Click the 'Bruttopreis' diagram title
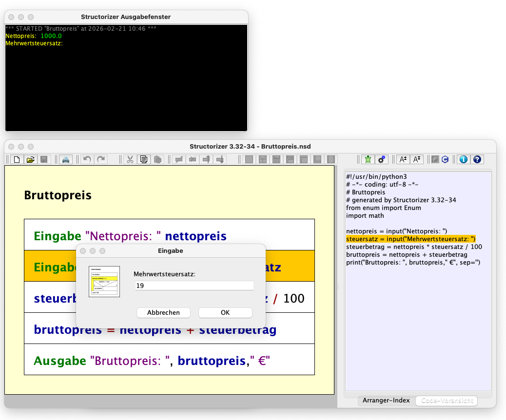The image size is (506, 420). point(58,195)
